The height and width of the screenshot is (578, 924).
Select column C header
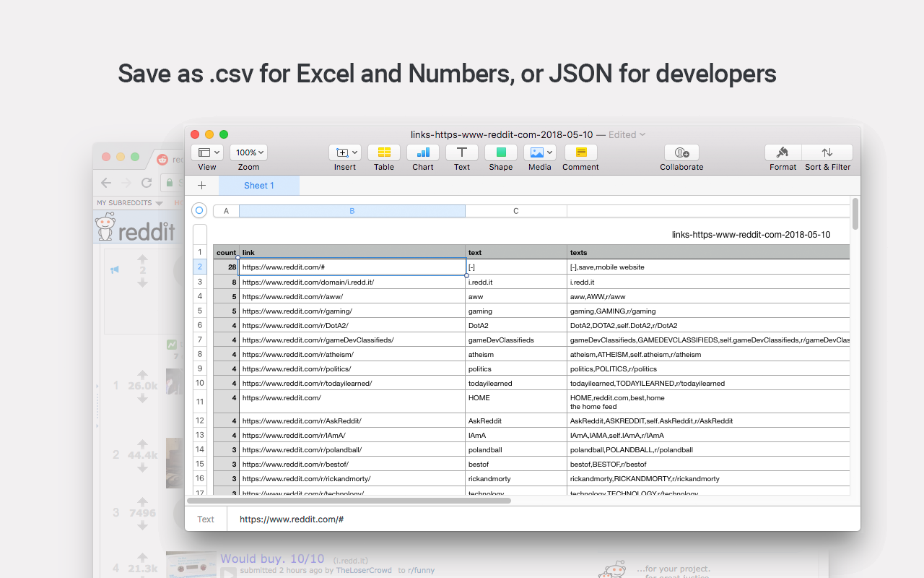pos(516,211)
